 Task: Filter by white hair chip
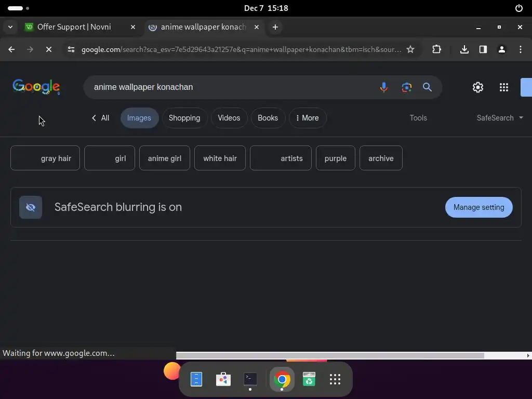pyautogui.click(x=220, y=158)
